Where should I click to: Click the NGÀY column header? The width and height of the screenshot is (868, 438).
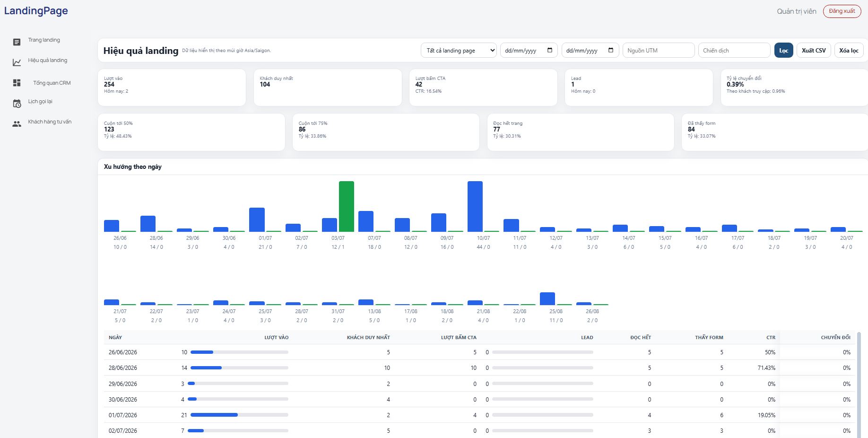pyautogui.click(x=115, y=337)
